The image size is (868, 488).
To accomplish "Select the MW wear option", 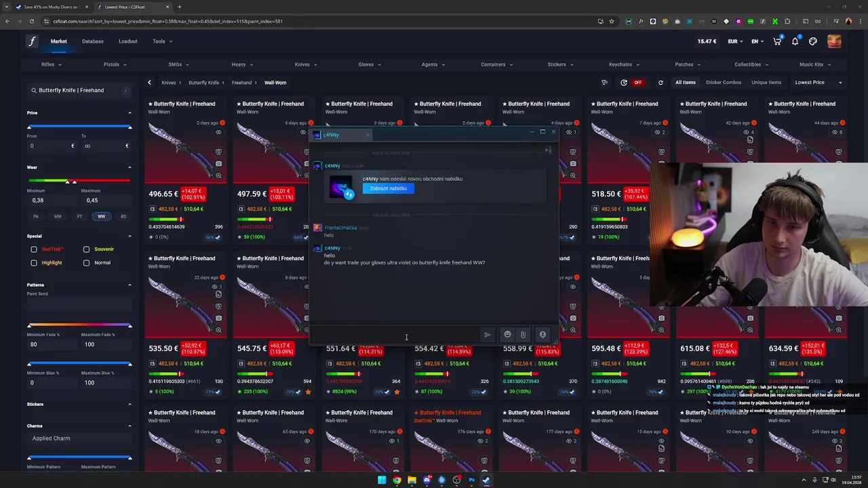I will point(58,216).
